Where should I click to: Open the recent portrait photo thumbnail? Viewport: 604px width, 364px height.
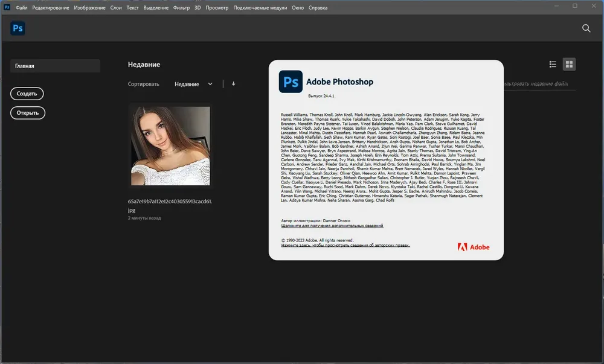[170, 146]
